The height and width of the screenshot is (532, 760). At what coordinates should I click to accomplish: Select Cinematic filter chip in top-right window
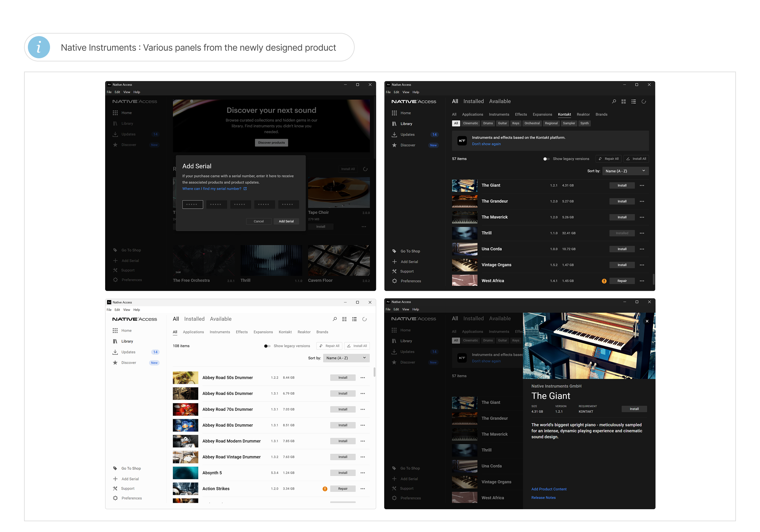[470, 123]
